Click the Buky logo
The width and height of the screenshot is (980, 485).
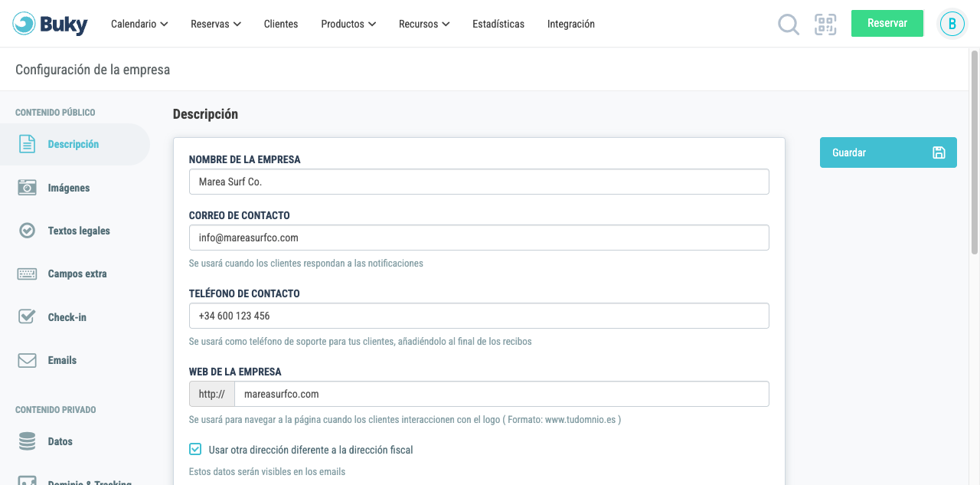click(x=51, y=24)
